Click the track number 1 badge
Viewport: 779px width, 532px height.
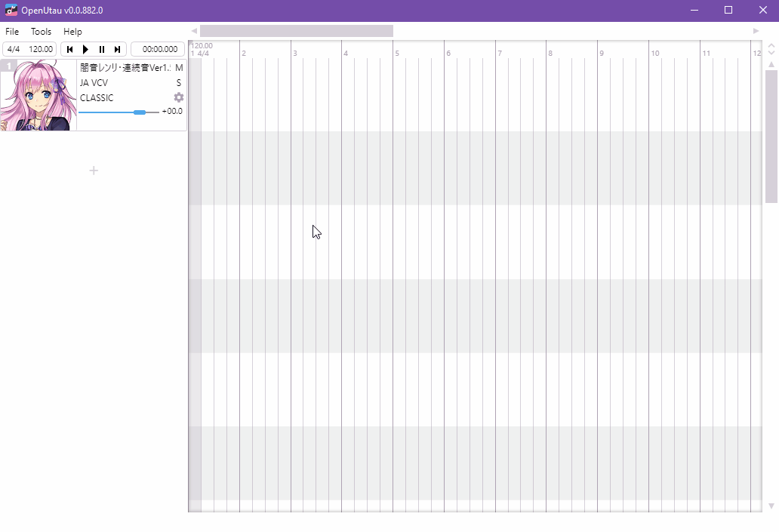coord(8,66)
